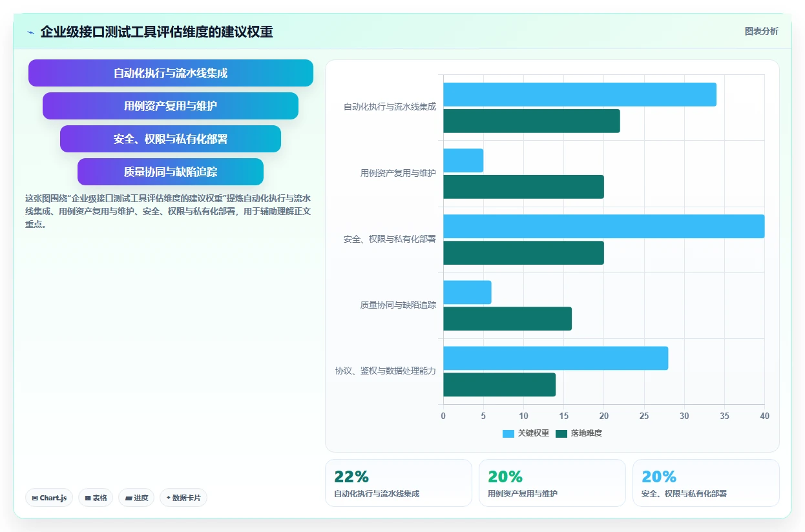805x532 pixels.
Task: Select the 用例资产复用与维护 funnel pill
Action: (171, 106)
